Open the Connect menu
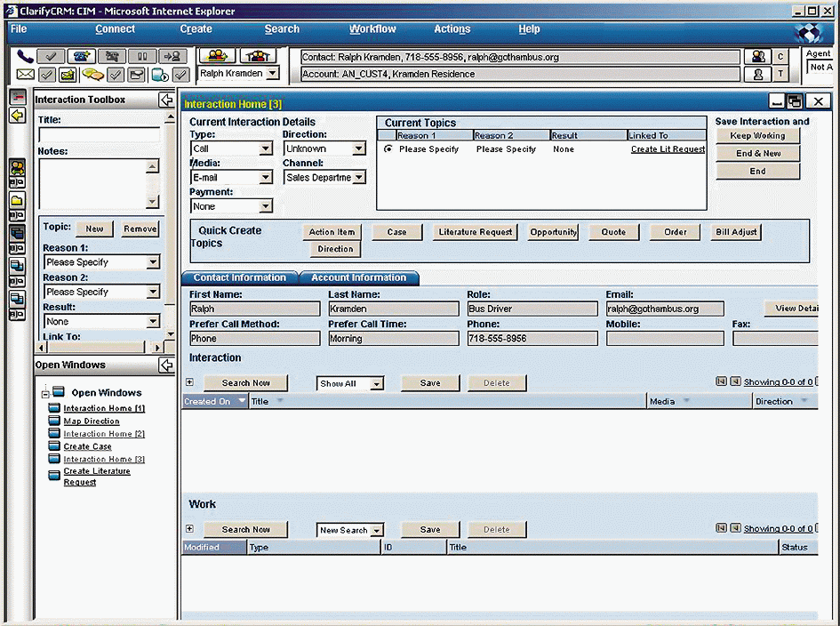The width and height of the screenshot is (840, 626). click(x=116, y=29)
